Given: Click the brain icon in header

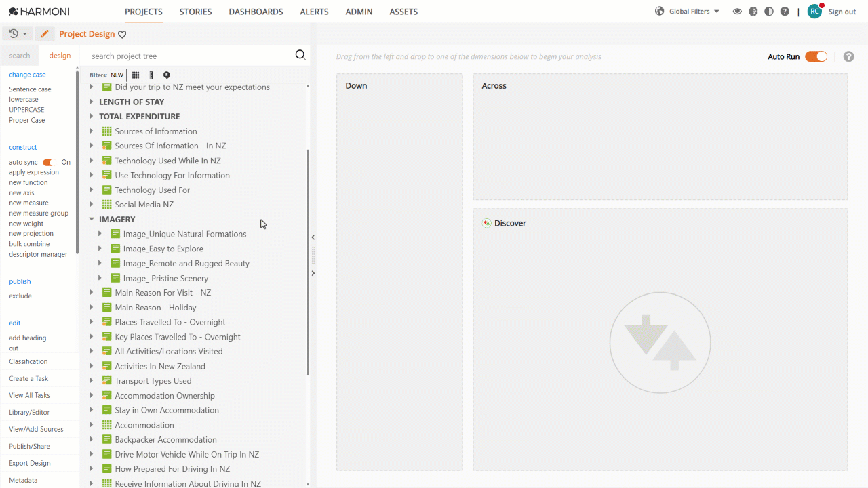Looking at the screenshot, I should 753,12.
